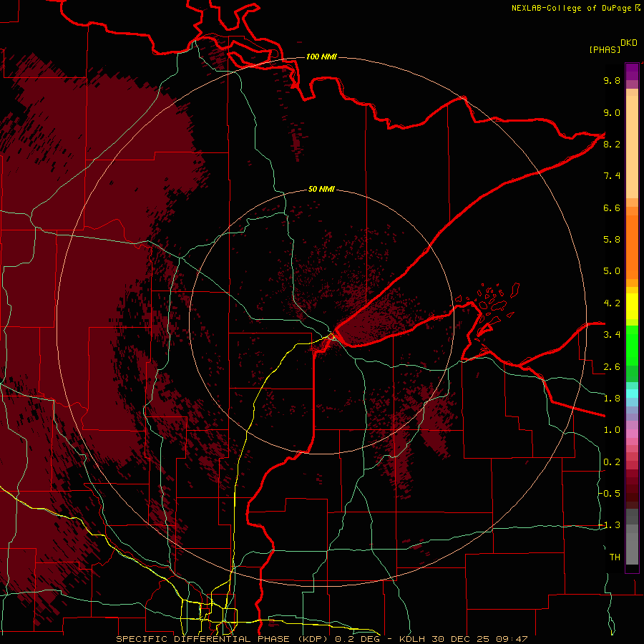The height and width of the screenshot is (644, 644).
Task: Click the 1.8 scale value
Action: tap(612, 399)
